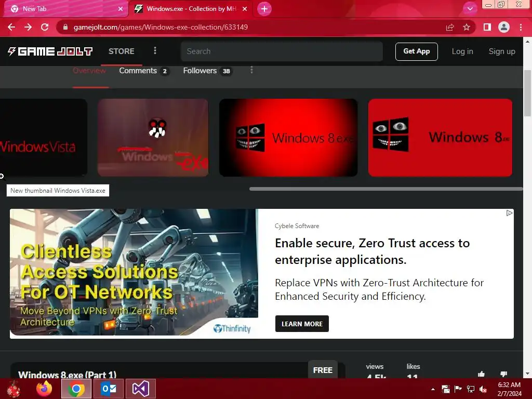Screen dimensions: 532x399
Task: Open Start menu ornament icon
Action: 14,389
